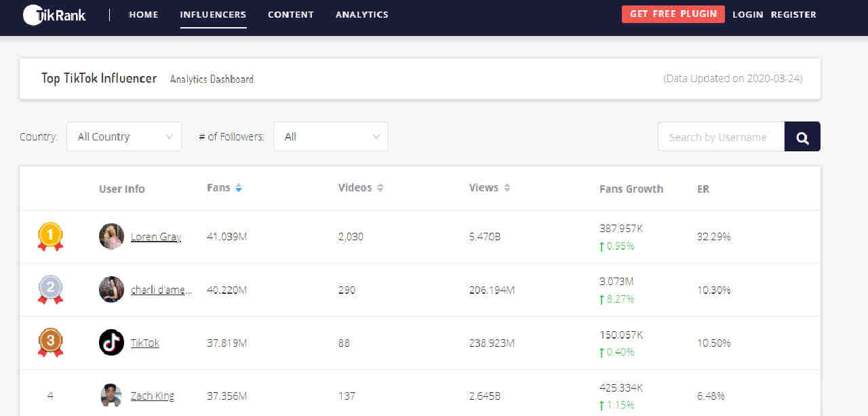This screenshot has height=416, width=868.
Task: Click the Login link
Action: pyautogui.click(x=748, y=14)
